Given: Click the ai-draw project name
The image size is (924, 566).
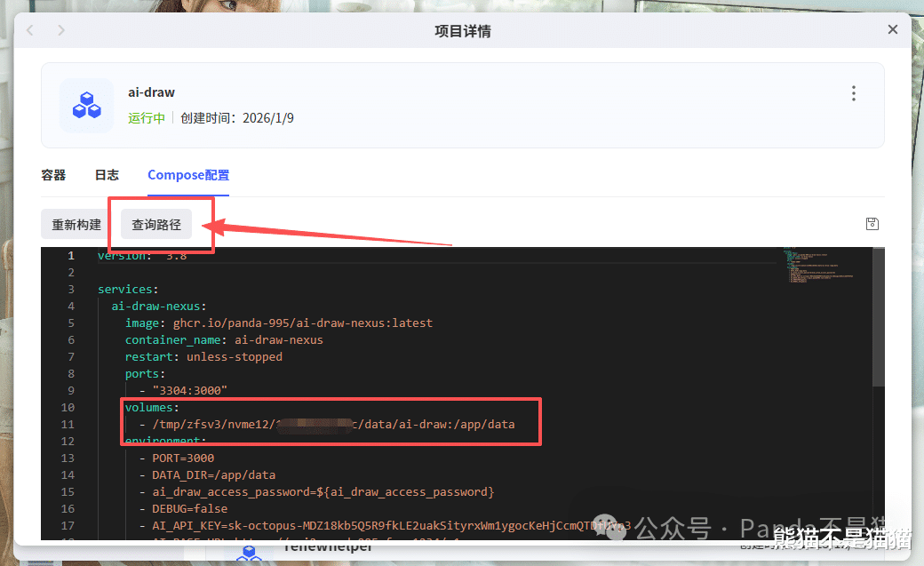Looking at the screenshot, I should pyautogui.click(x=151, y=92).
